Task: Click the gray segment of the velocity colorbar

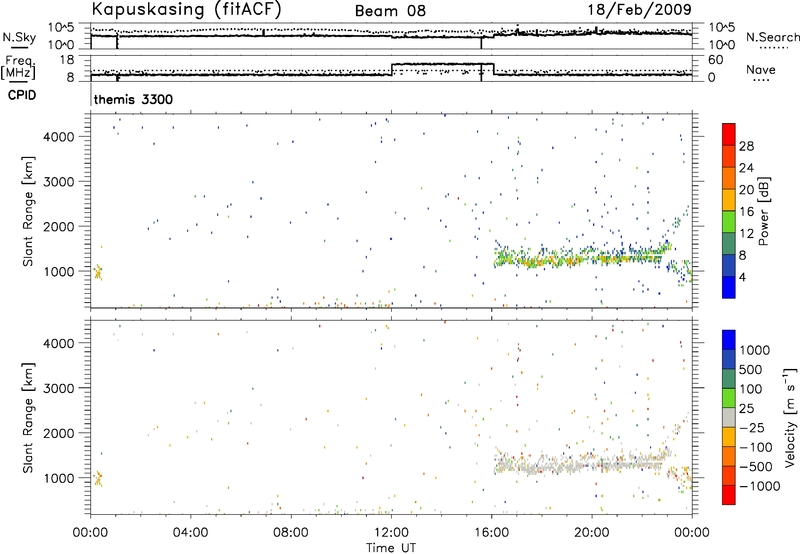Action: pyautogui.click(x=729, y=418)
